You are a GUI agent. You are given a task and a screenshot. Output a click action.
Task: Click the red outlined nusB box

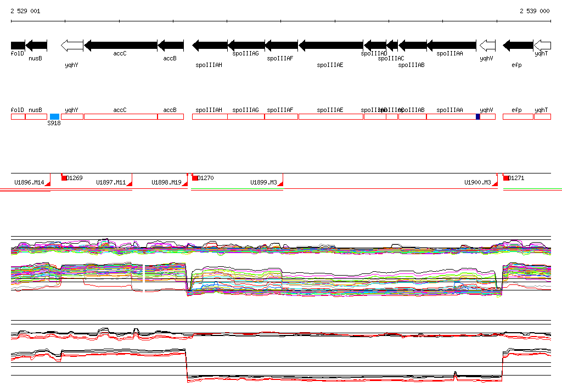36,116
